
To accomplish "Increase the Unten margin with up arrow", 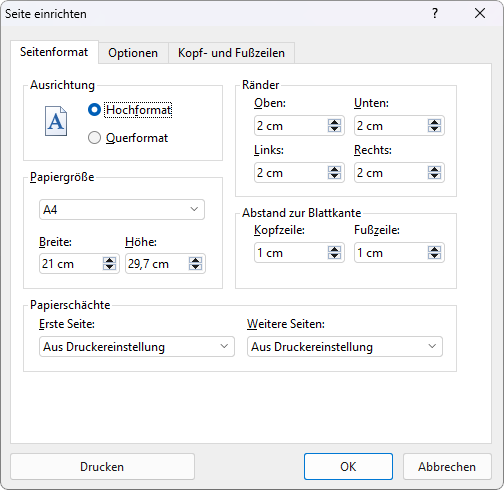I will tap(434, 122).
